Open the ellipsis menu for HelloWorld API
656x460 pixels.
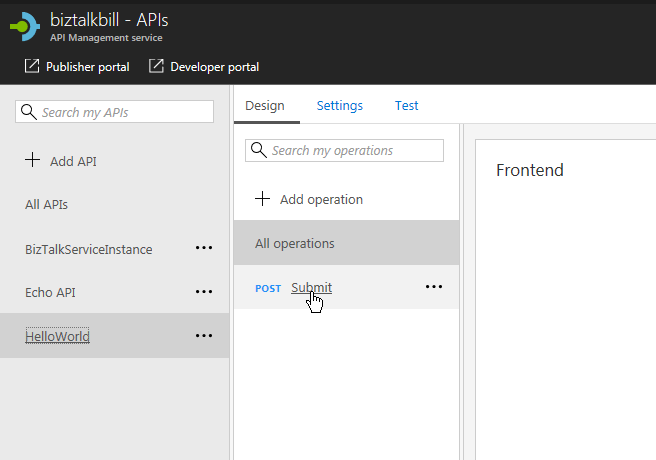[204, 336]
